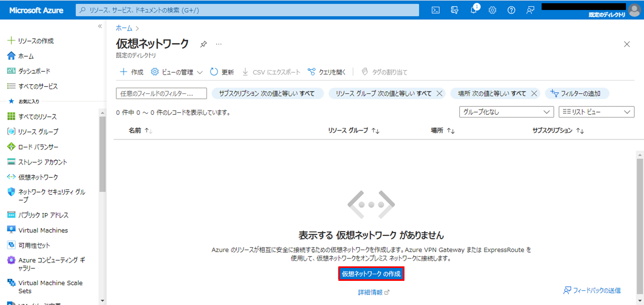Open 仮想ネットワーク in sidebar
The image size is (644, 305).
tap(33, 177)
